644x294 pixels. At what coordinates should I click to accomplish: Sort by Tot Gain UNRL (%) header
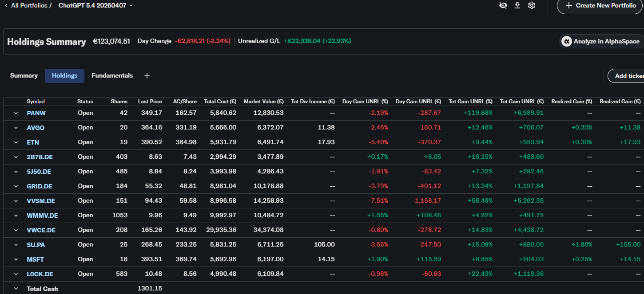point(470,102)
